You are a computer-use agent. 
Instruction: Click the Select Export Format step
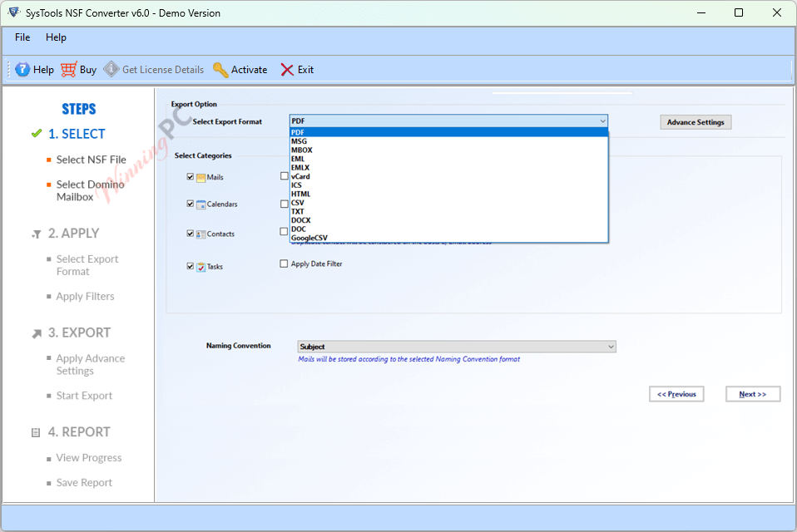tap(87, 265)
